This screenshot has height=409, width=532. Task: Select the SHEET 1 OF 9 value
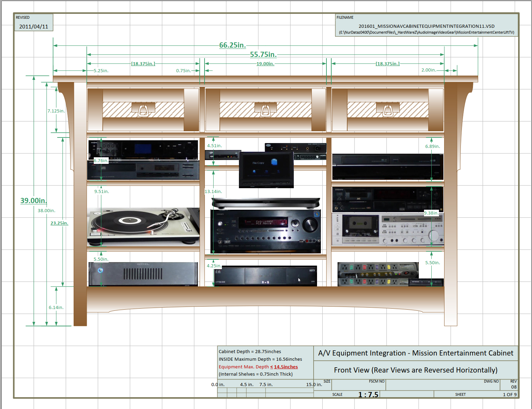pos(510,394)
